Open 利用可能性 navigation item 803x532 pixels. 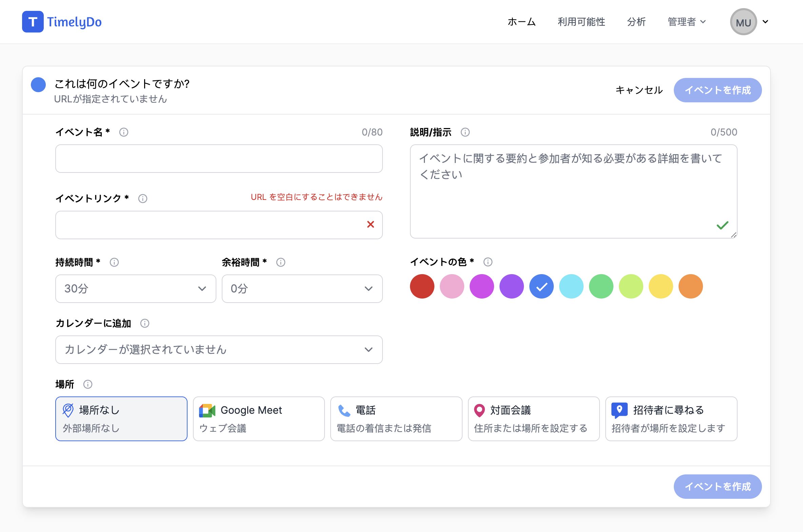581,22
